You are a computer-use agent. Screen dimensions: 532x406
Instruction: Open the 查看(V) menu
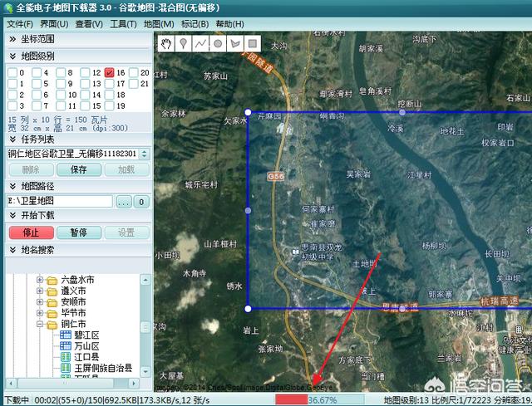pyautogui.click(x=89, y=24)
